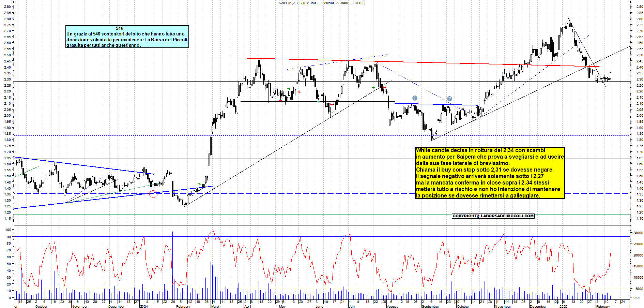Click the oscillator scale value 90

[x=9, y=236]
